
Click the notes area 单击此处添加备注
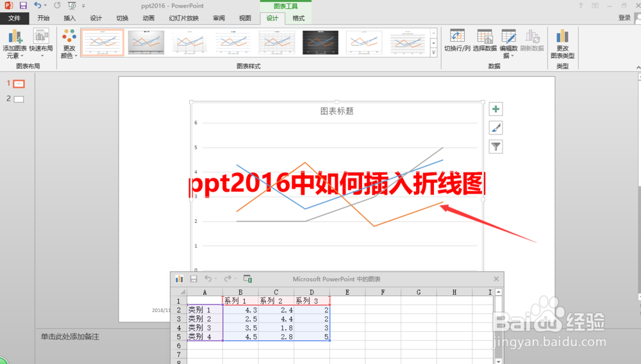tap(69, 336)
